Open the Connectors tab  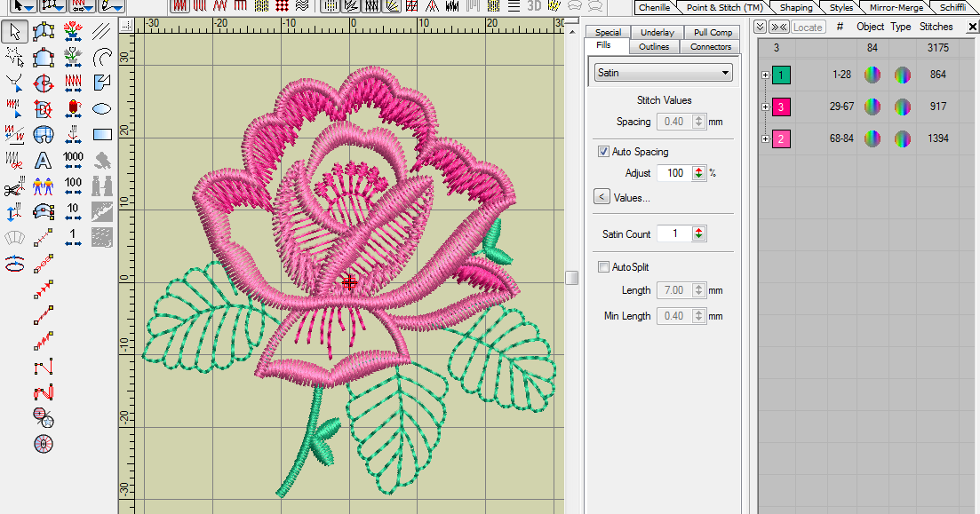tap(711, 47)
